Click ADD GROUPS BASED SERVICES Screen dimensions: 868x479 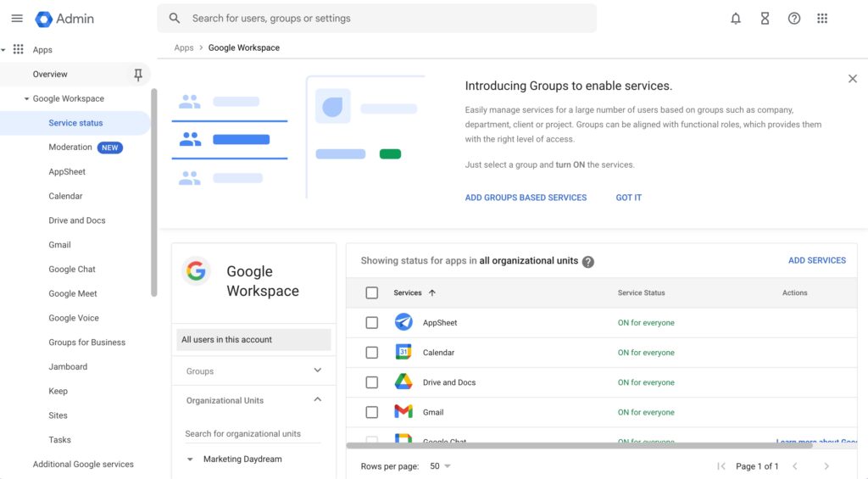coord(526,198)
